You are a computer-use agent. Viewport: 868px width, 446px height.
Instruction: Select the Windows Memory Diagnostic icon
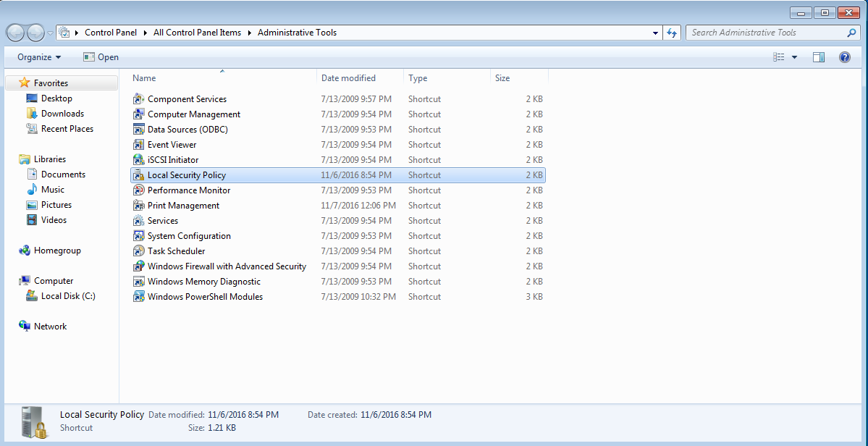(139, 282)
